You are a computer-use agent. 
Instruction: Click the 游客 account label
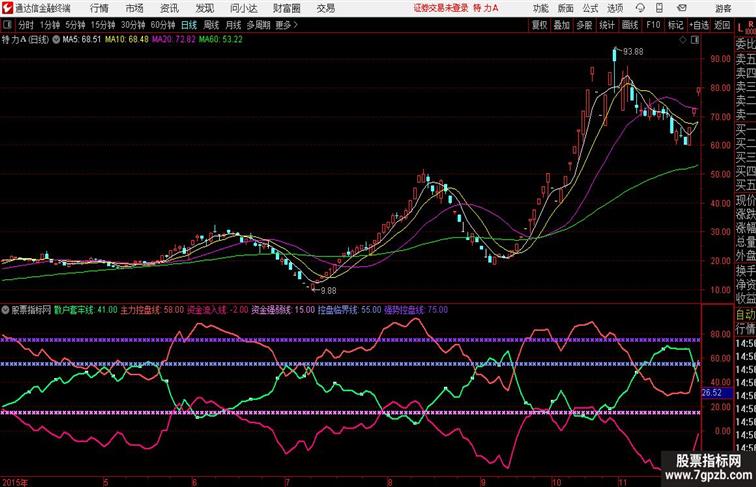[x=723, y=8]
